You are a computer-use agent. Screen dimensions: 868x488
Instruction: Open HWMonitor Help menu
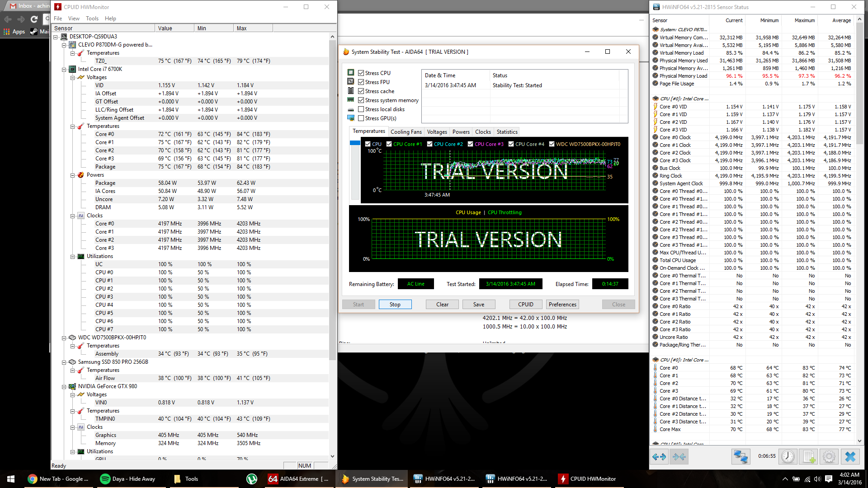pyautogui.click(x=110, y=19)
